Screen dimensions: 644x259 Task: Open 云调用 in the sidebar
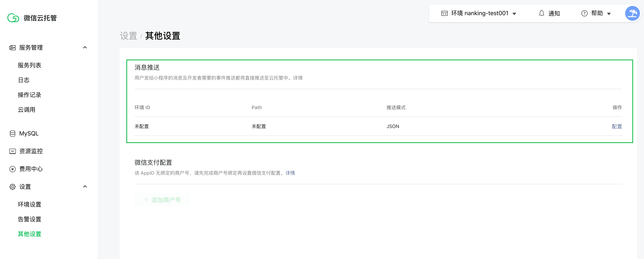coord(26,110)
